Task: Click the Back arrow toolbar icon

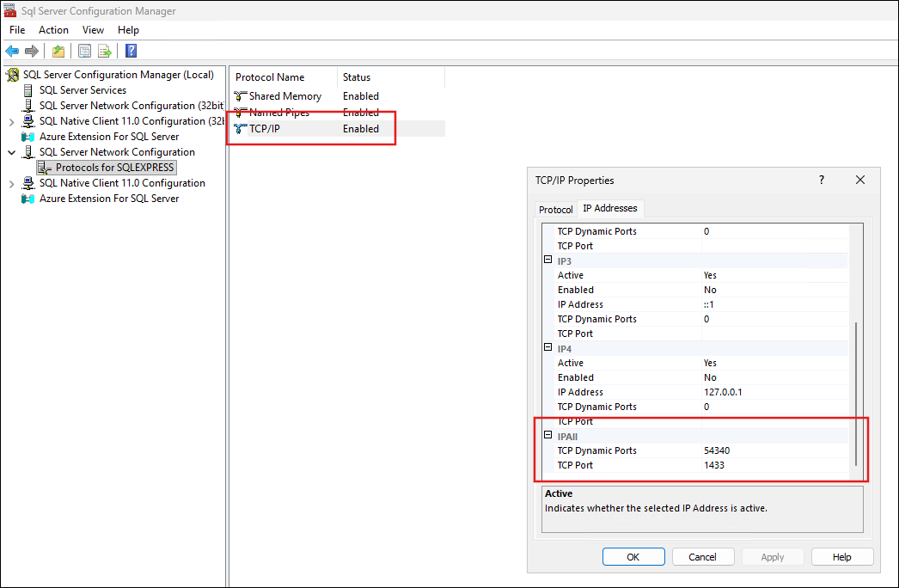Action: [x=12, y=51]
